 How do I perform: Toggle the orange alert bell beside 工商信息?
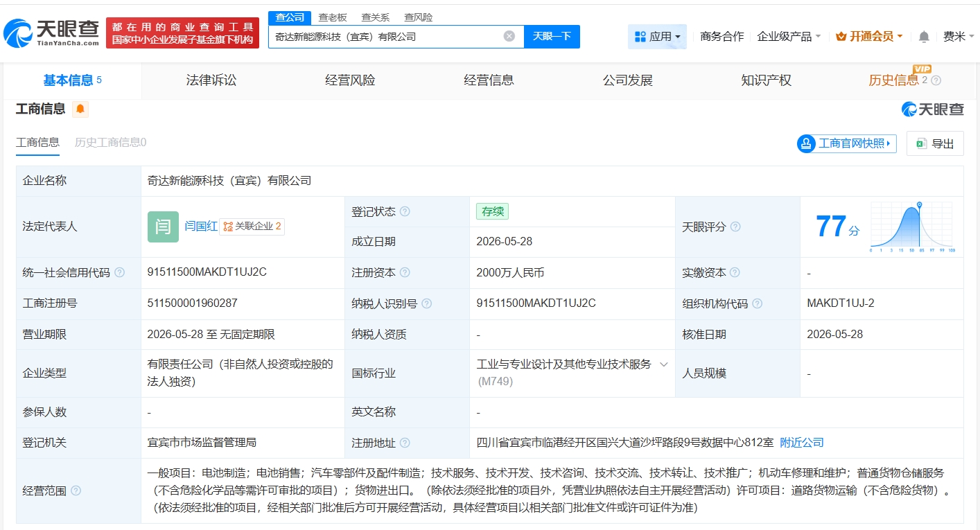[x=80, y=109]
